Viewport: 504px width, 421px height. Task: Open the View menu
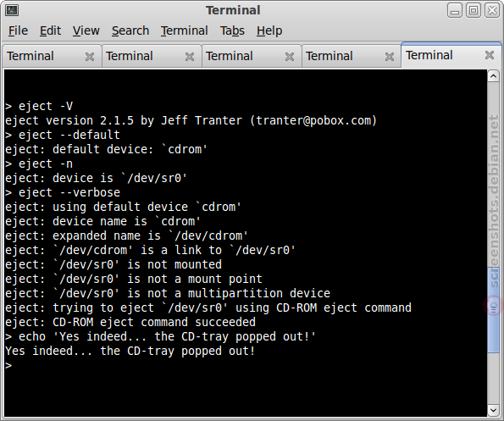click(x=86, y=30)
